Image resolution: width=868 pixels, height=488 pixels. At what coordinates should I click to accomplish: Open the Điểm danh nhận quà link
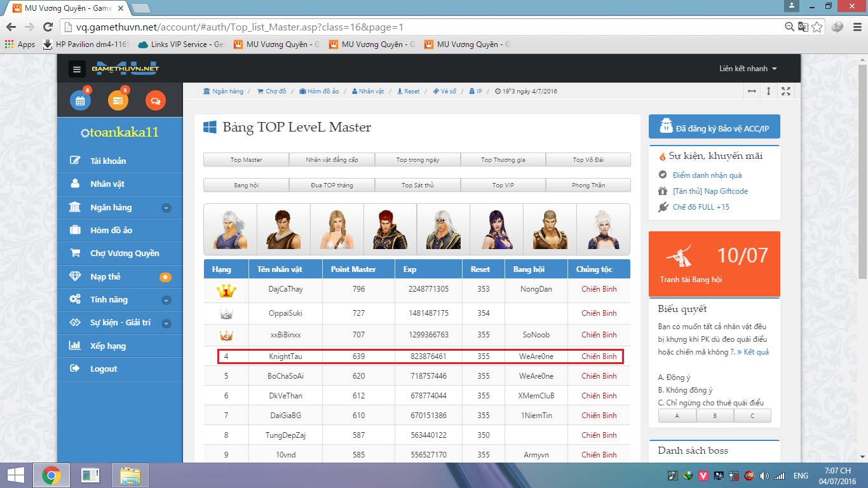(x=707, y=175)
